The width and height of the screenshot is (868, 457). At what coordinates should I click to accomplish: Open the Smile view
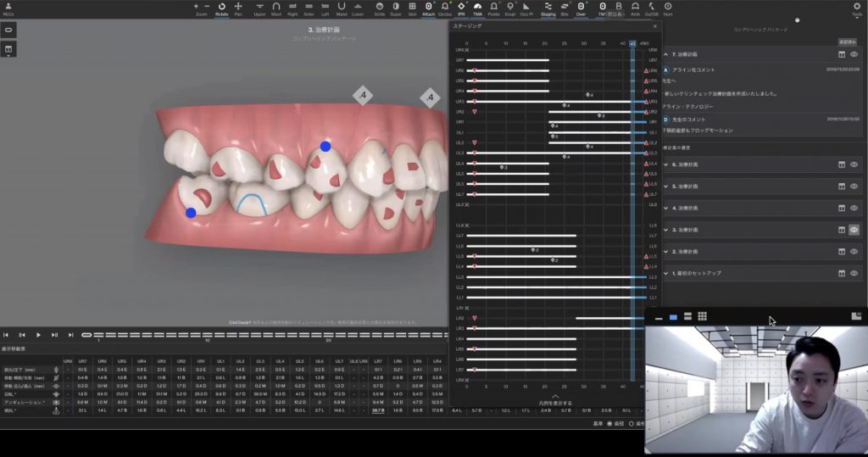[379, 8]
